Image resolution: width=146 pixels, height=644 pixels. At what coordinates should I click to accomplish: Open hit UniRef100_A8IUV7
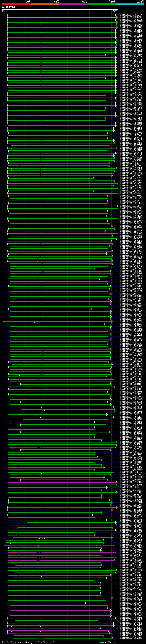pyautogui.click(x=131, y=15)
